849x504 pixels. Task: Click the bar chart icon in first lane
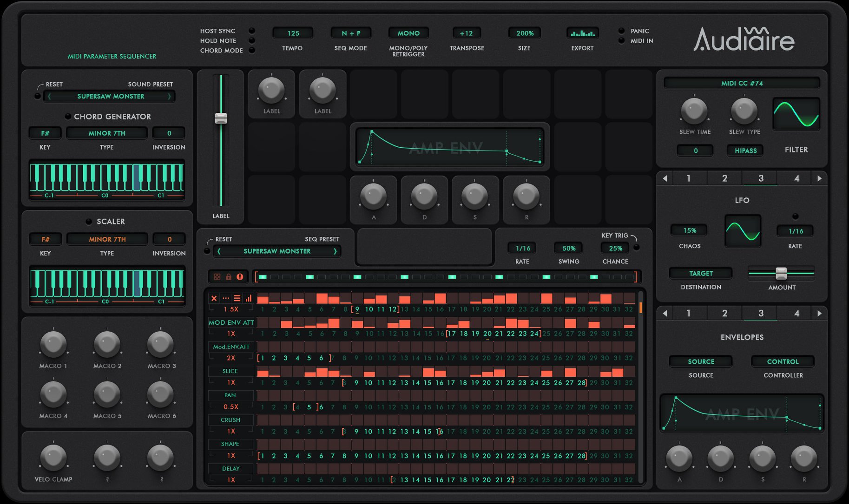tap(249, 298)
